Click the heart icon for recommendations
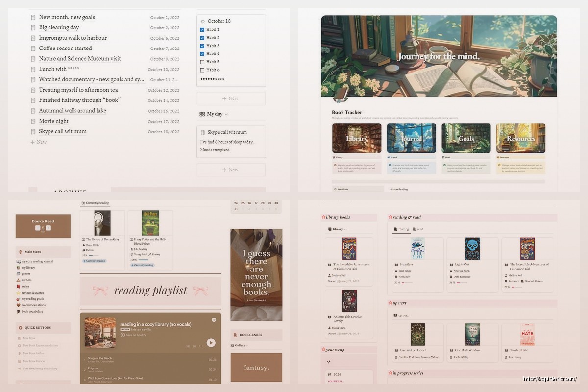The height and width of the screenshot is (392, 588). click(x=18, y=305)
